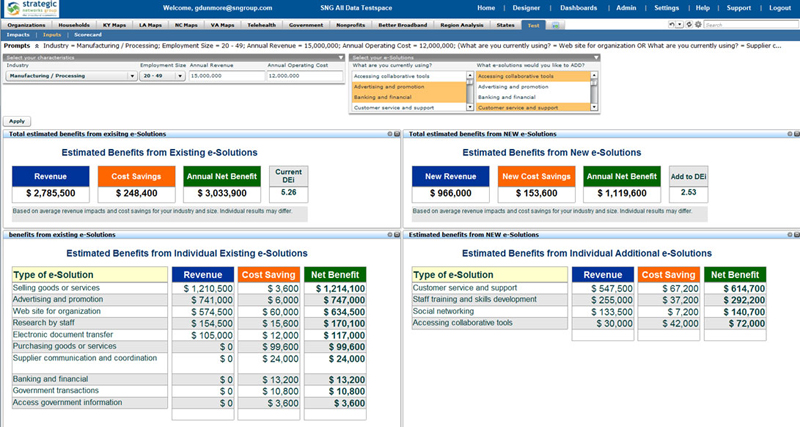This screenshot has height=427, width=800.
Task: Maximize 'Total estimated benefits from NEW e-Solutions' panel
Action: 797,134
